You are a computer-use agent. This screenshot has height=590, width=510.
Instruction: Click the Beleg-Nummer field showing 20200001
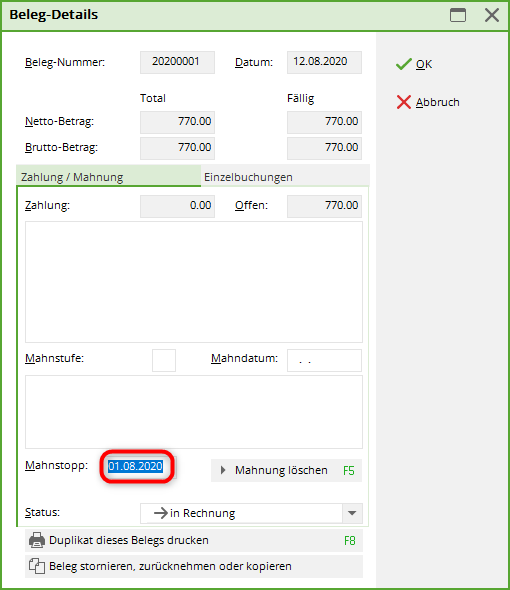pos(177,62)
